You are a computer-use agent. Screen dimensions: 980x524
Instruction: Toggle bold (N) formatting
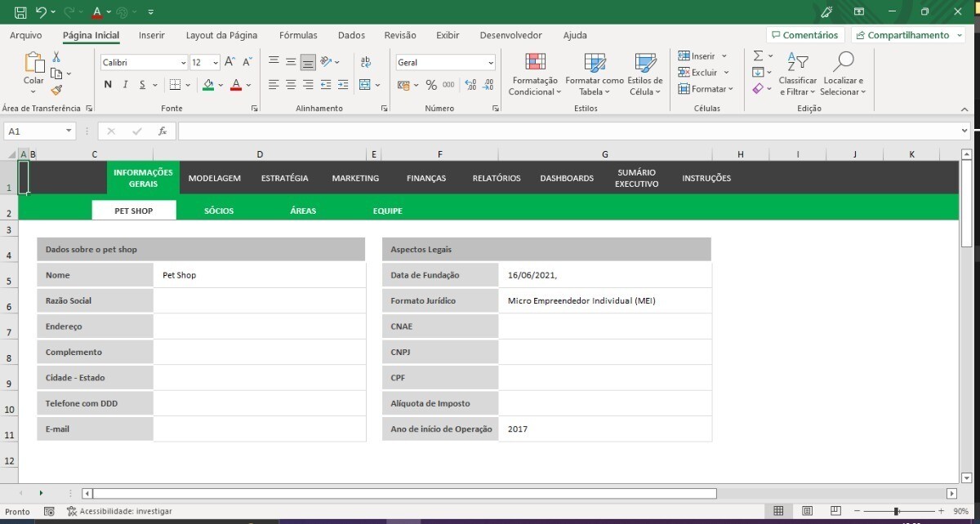tap(108, 85)
